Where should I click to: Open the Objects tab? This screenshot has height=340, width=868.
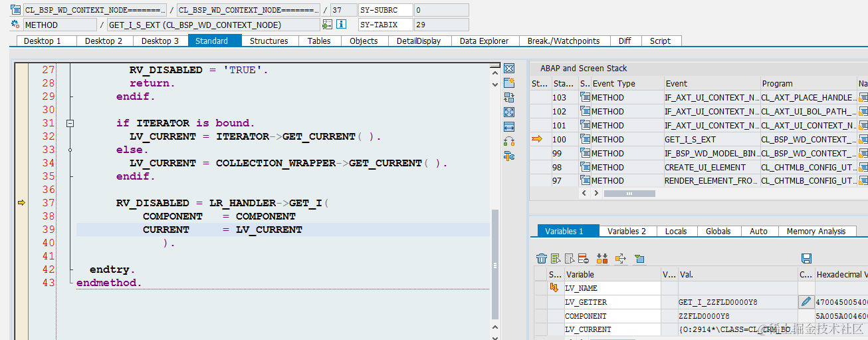(x=364, y=41)
